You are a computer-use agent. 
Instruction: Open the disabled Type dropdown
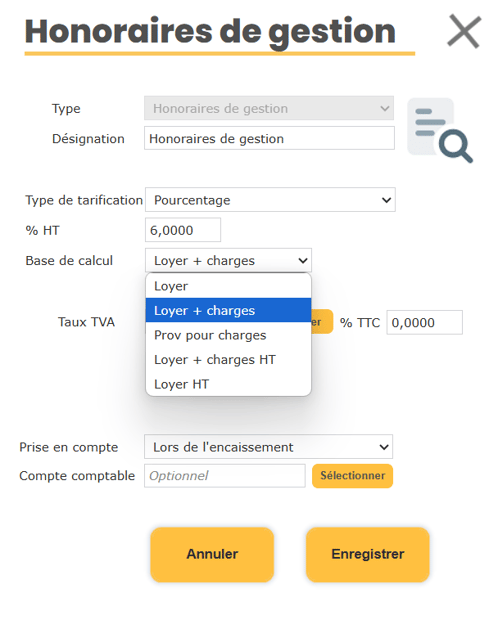[269, 108]
